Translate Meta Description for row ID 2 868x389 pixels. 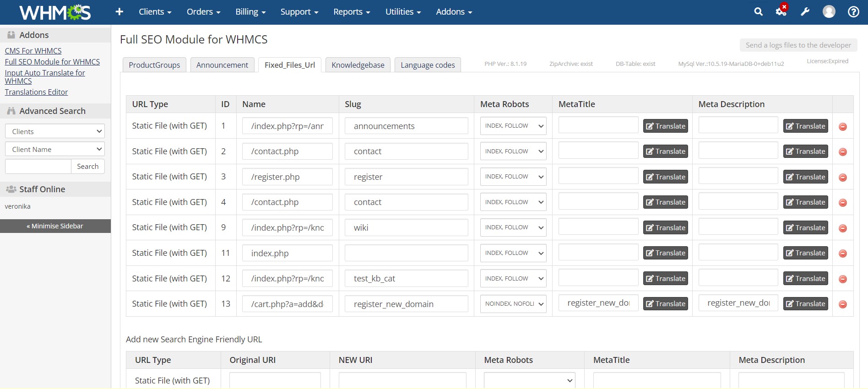click(806, 151)
